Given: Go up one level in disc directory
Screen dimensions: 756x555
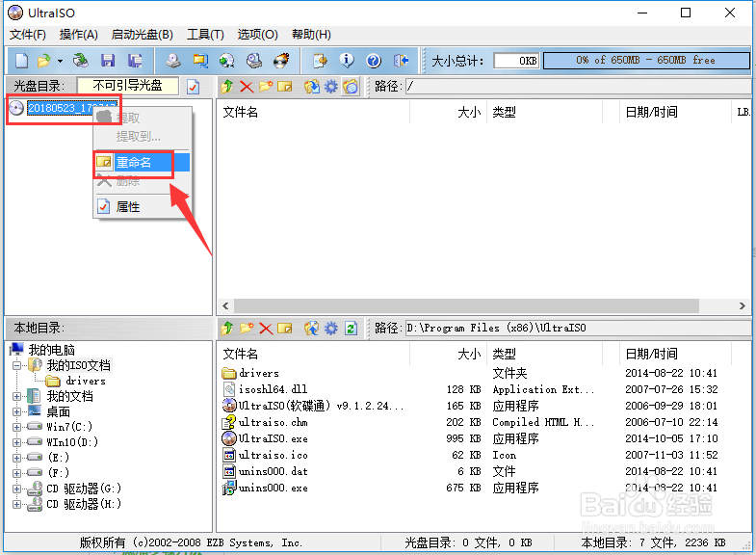Looking at the screenshot, I should 227,87.
